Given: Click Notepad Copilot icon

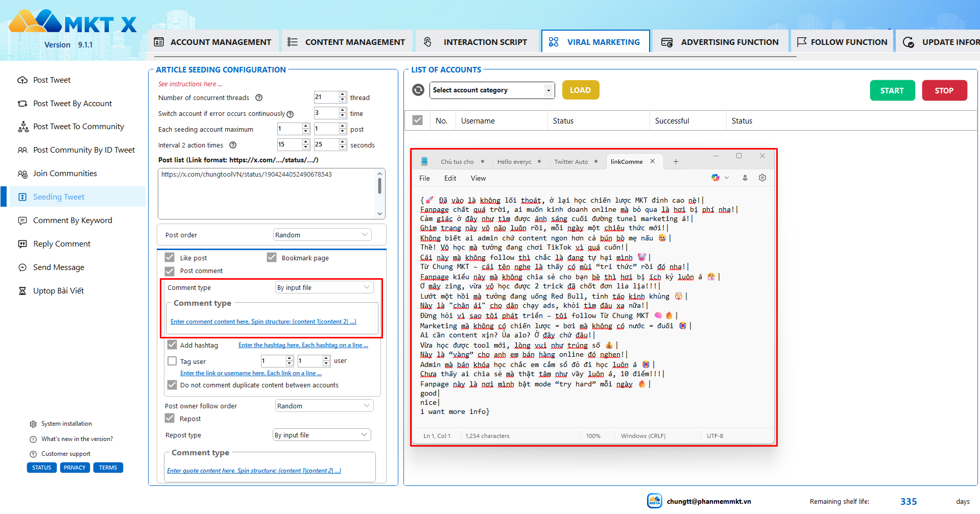Looking at the screenshot, I should click(x=715, y=178).
